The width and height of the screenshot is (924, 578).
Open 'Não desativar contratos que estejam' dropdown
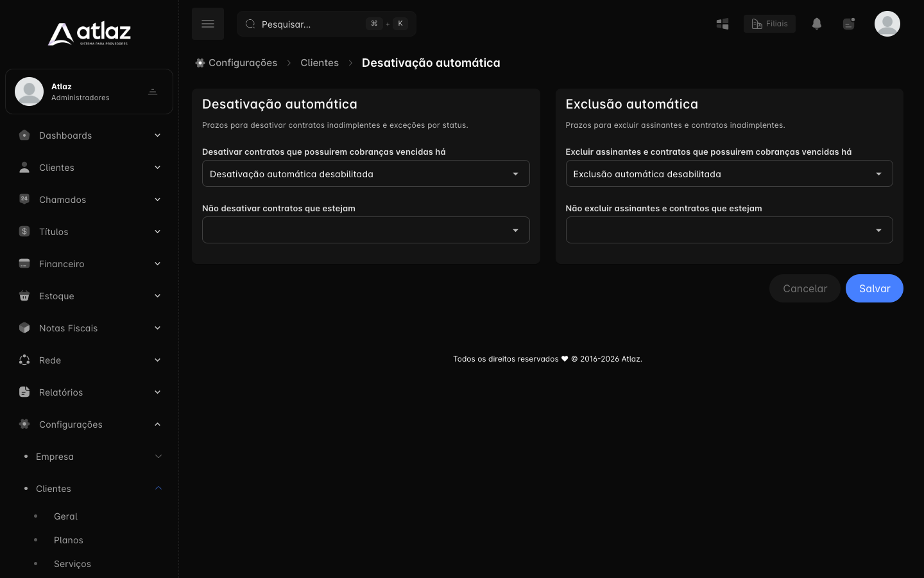tap(366, 230)
